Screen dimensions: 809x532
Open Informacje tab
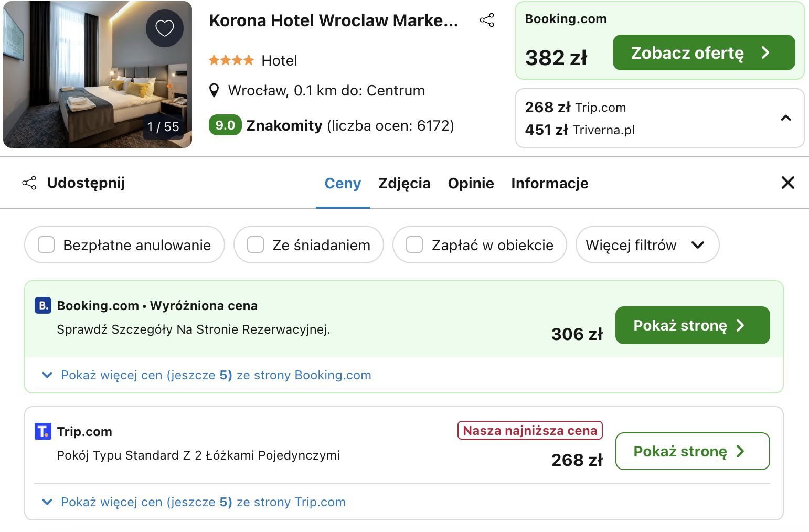(550, 184)
